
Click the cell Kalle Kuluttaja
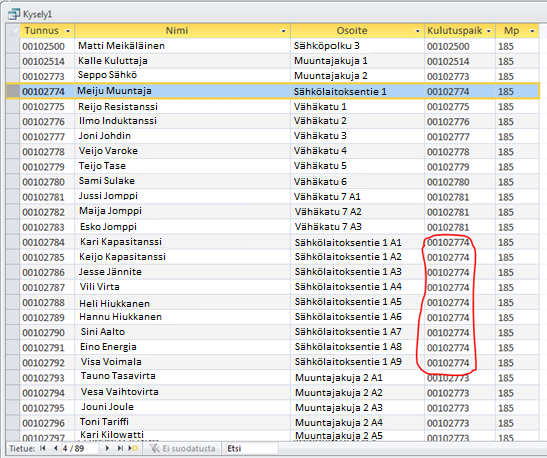pyautogui.click(x=182, y=61)
